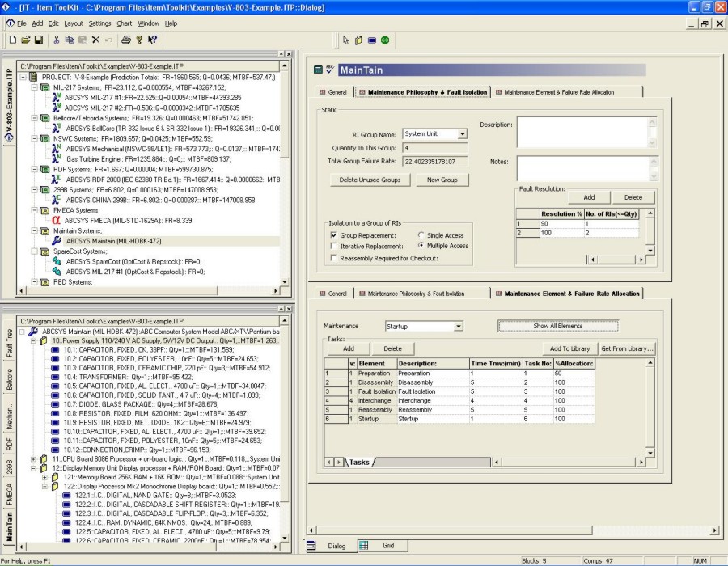The height and width of the screenshot is (566, 728).
Task: Toggle the Group Replacement checkbox
Action: click(x=334, y=235)
